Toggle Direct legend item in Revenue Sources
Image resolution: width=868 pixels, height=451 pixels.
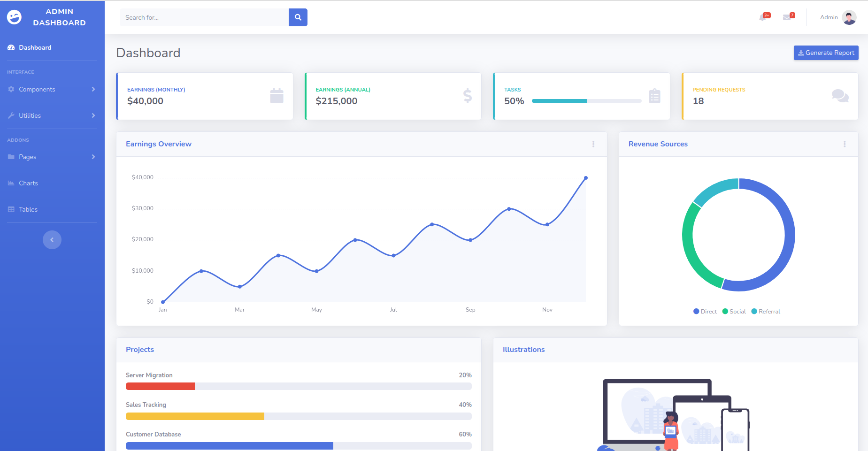tap(705, 312)
